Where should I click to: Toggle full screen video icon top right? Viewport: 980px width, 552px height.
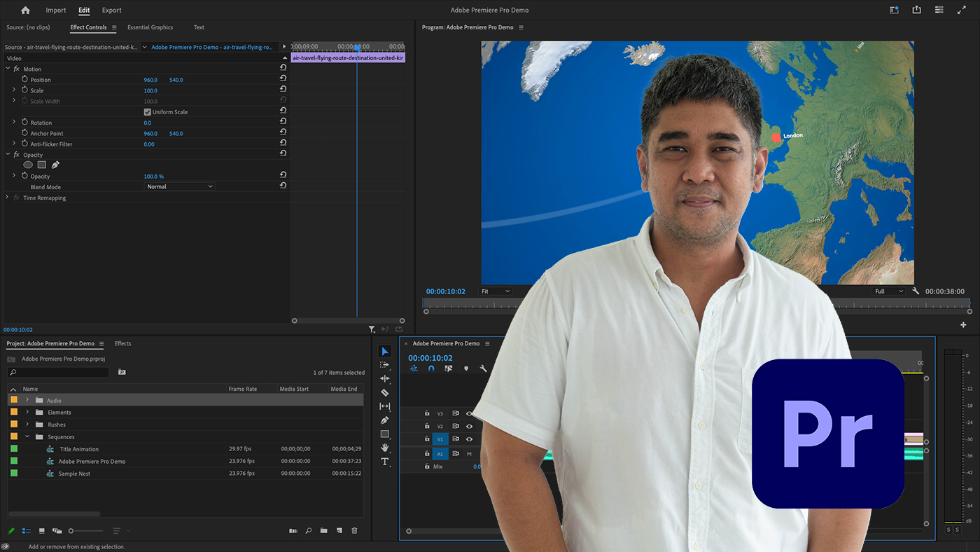pos(960,10)
